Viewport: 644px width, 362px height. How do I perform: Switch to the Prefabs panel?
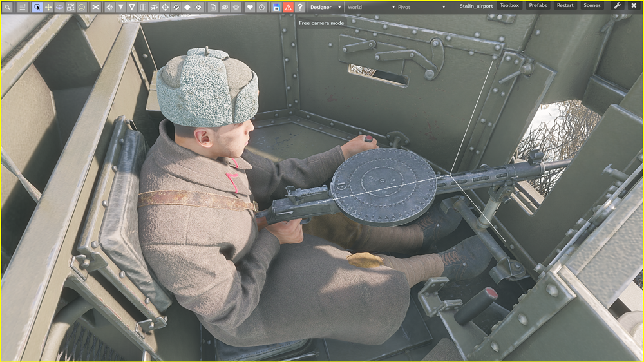coord(538,6)
